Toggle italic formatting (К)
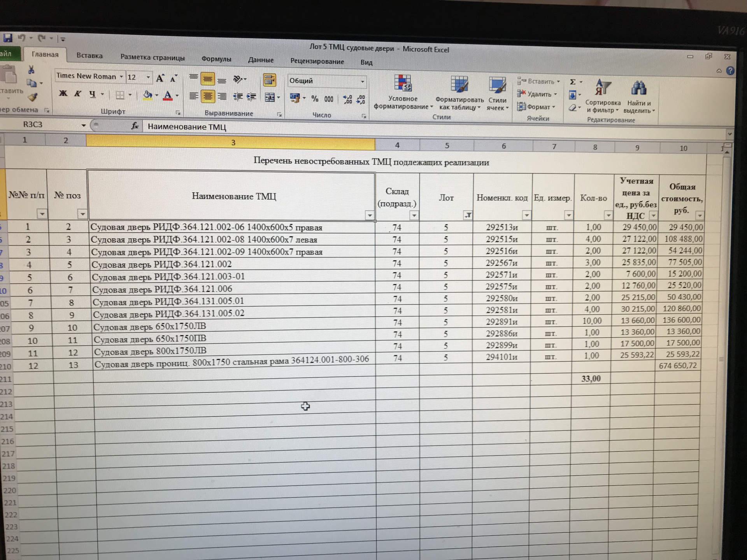 coord(77,94)
